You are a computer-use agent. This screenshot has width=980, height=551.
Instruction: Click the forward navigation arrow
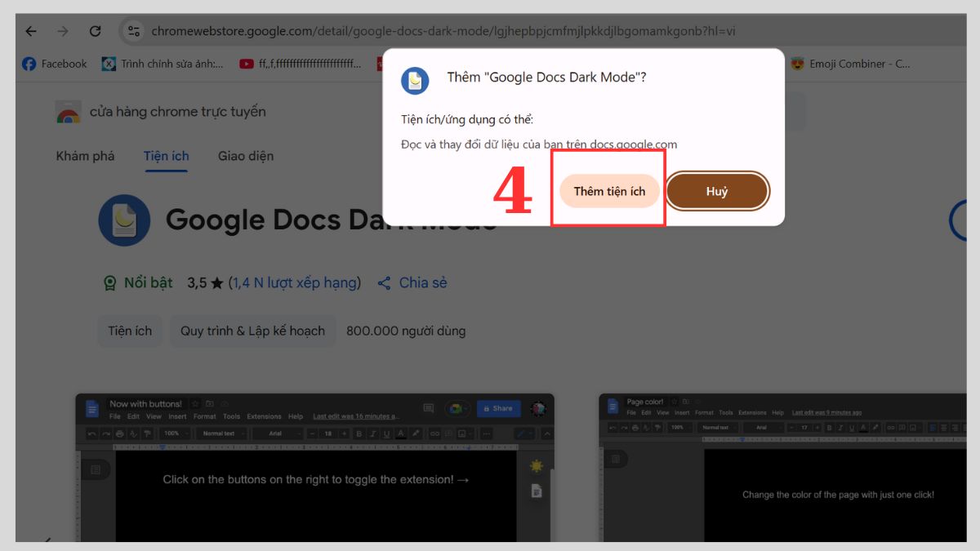pyautogui.click(x=63, y=31)
